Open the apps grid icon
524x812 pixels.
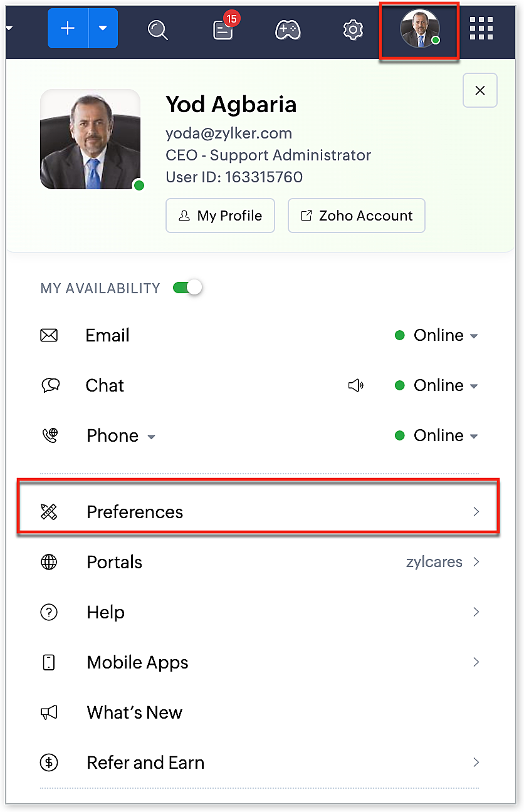[481, 28]
